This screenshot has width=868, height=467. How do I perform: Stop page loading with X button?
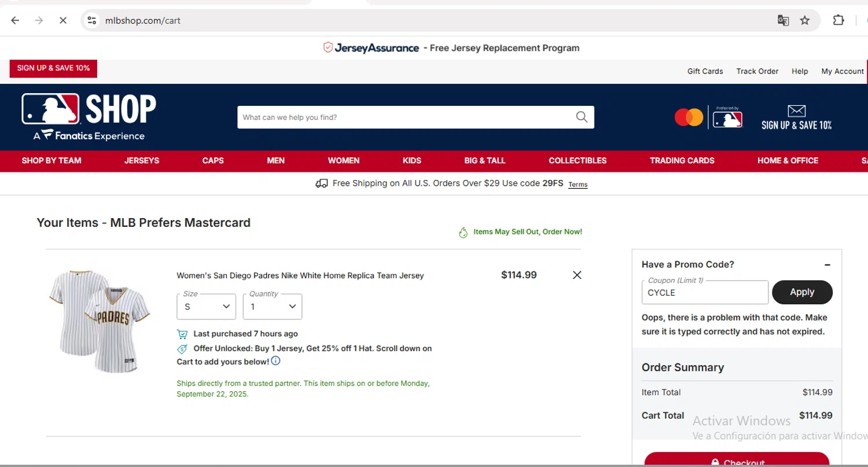click(62, 20)
